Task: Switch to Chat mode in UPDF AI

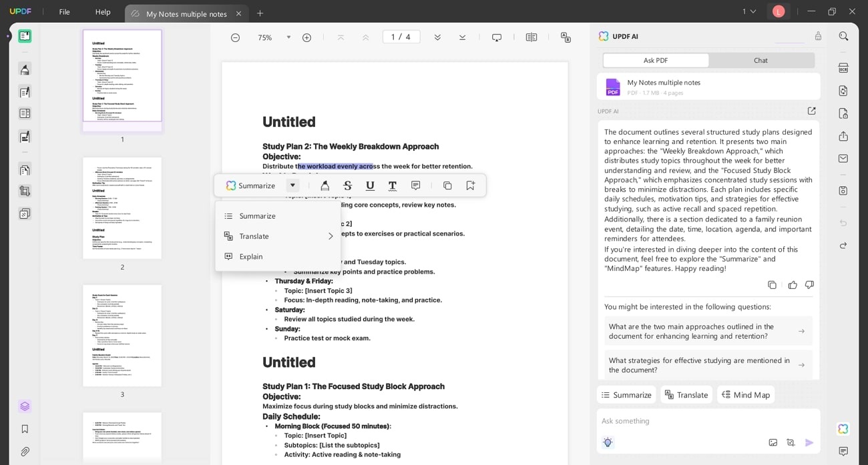Action: click(x=761, y=60)
